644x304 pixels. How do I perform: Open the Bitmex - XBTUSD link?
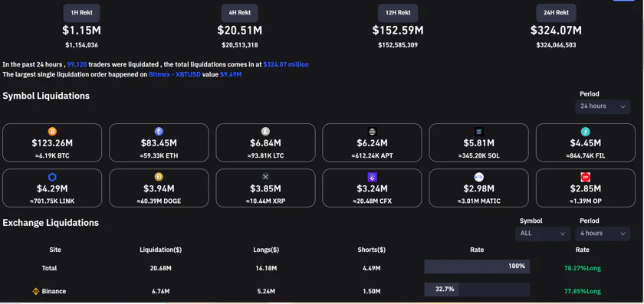(x=175, y=75)
